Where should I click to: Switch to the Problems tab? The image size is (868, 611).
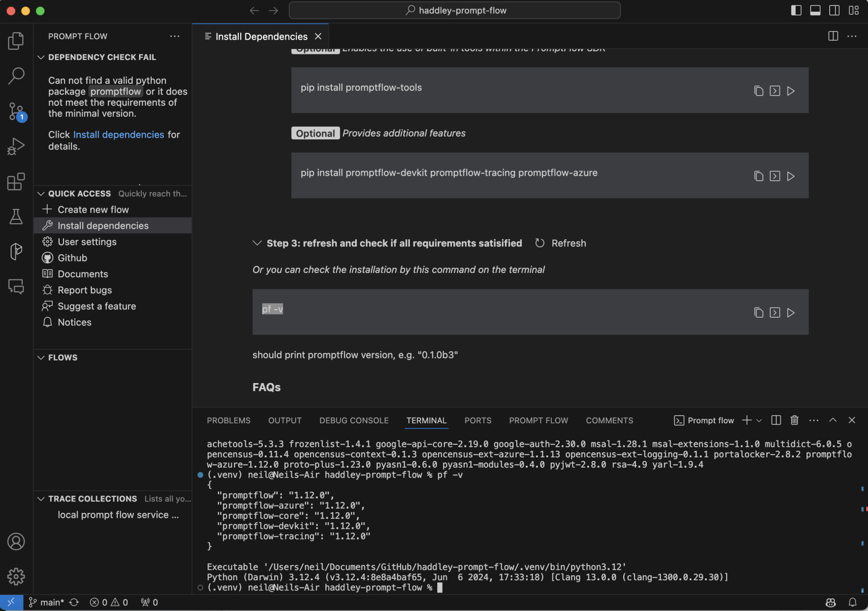coord(228,420)
